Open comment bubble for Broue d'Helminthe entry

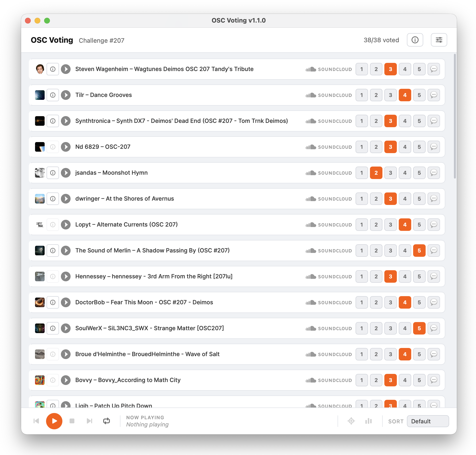[x=434, y=354]
